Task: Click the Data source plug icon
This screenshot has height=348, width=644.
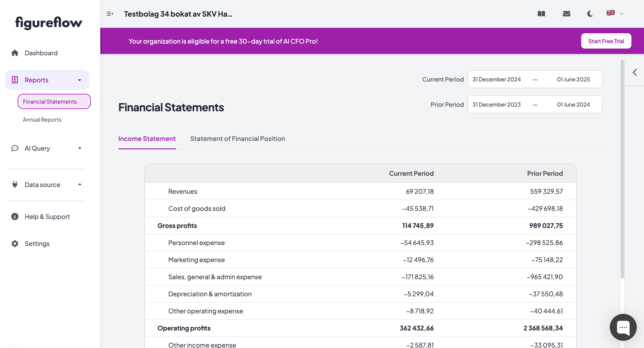Action: [15, 185]
